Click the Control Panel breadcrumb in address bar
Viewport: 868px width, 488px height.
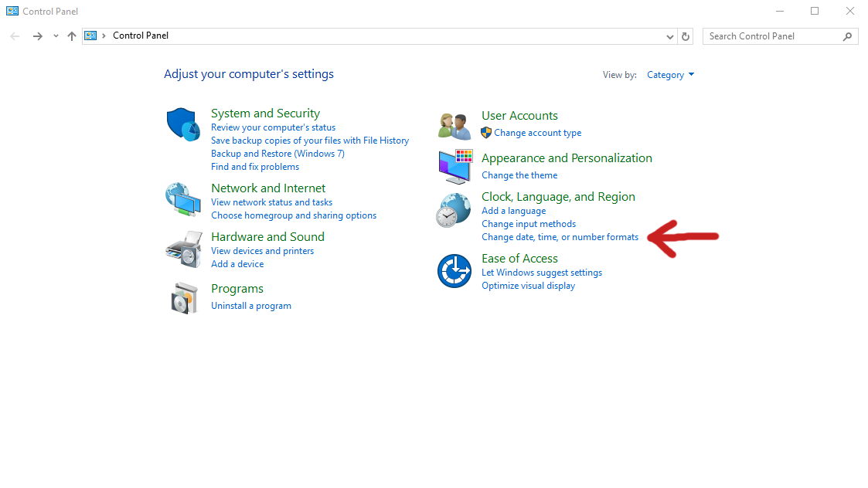pos(141,36)
